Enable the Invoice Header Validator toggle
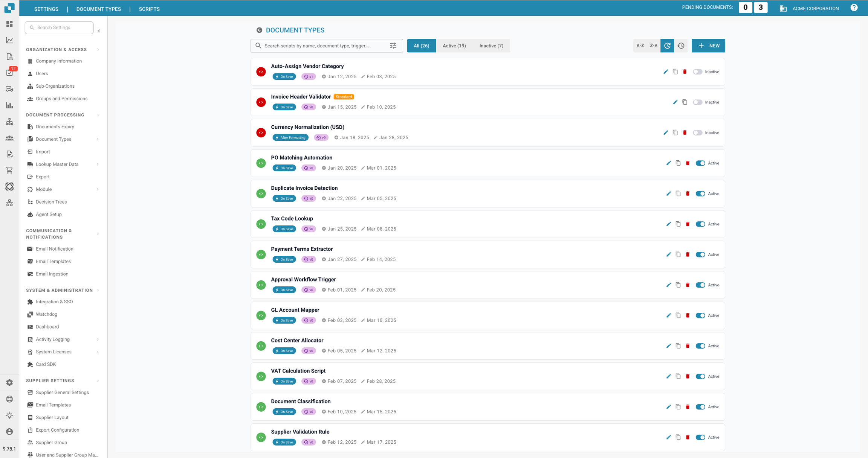The height and width of the screenshot is (458, 868). pyautogui.click(x=697, y=102)
